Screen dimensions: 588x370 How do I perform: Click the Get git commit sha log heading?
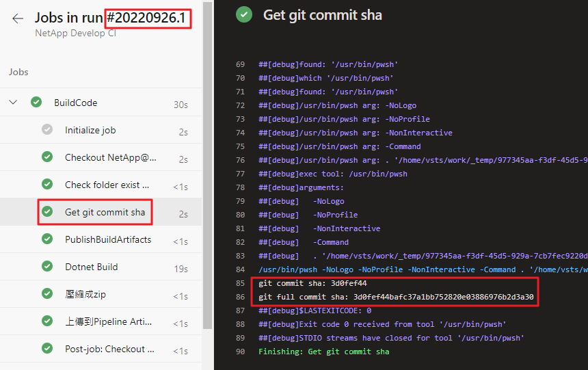click(x=323, y=15)
